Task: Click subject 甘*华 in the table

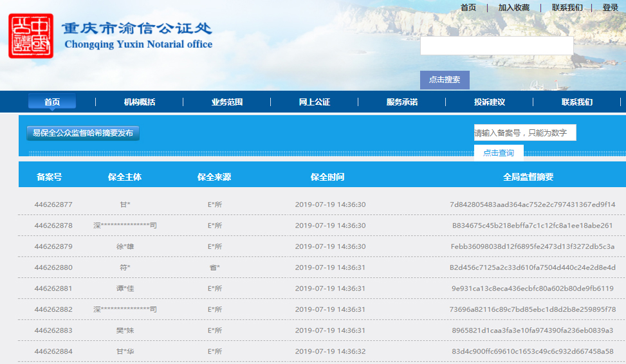Action: pyautogui.click(x=125, y=351)
